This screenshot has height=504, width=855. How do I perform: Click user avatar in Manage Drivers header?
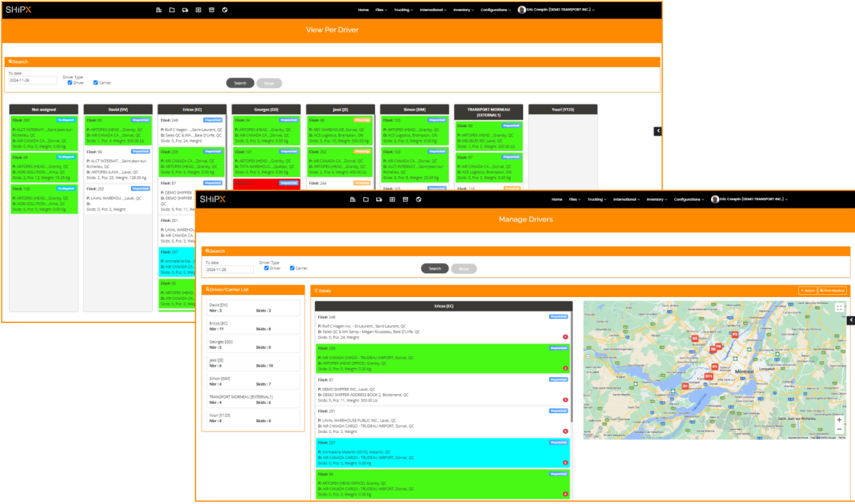[x=715, y=199]
